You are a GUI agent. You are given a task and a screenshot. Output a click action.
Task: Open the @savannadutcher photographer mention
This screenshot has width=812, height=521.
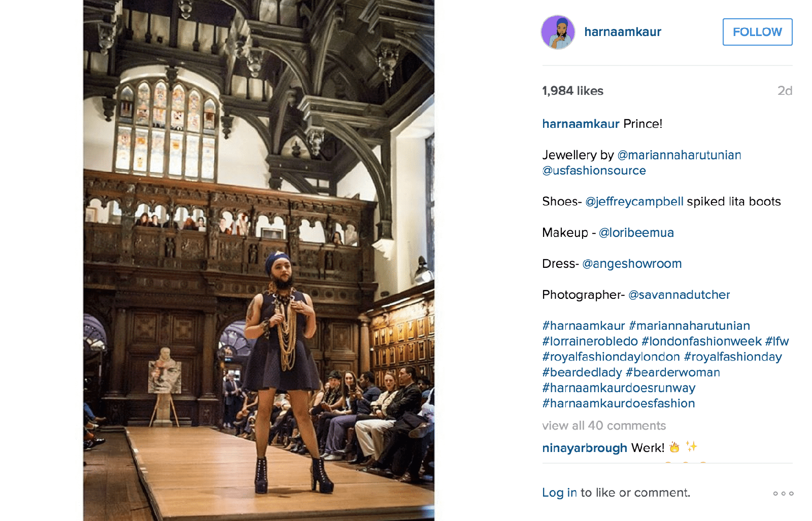(x=679, y=295)
